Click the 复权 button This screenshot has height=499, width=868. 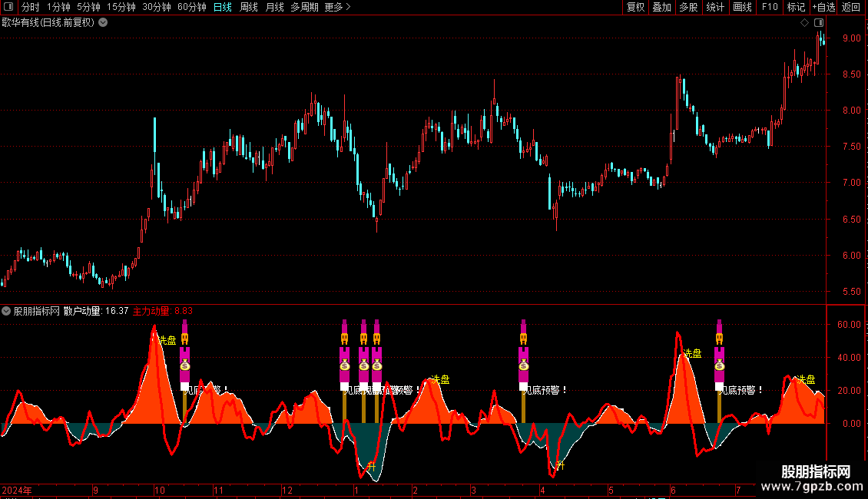(x=635, y=7)
